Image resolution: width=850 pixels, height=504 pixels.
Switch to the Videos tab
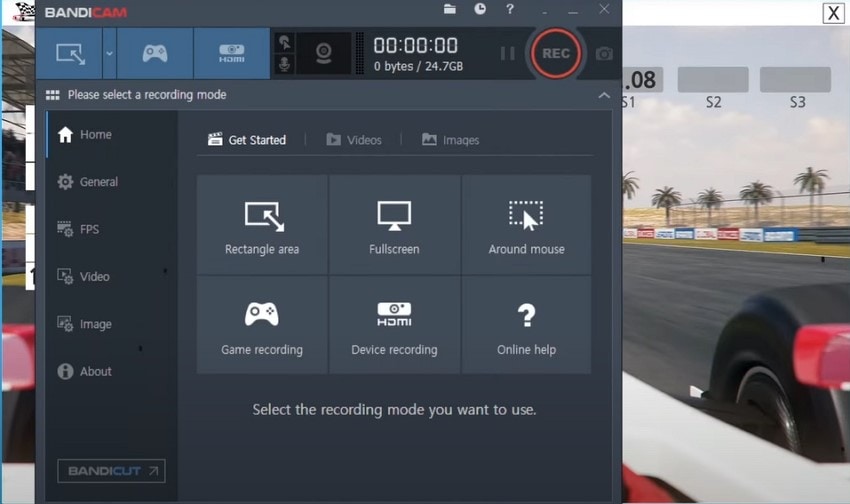tap(354, 140)
